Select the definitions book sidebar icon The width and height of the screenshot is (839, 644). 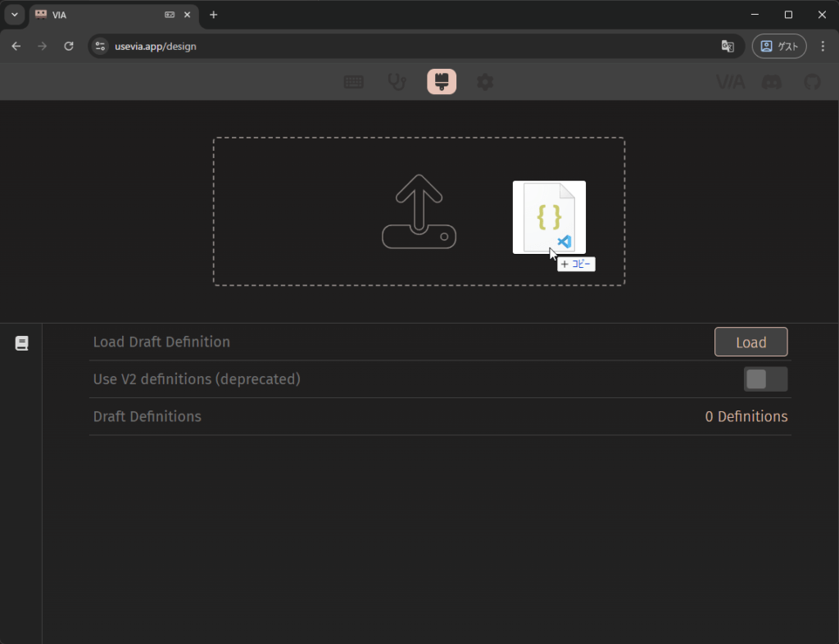(21, 343)
